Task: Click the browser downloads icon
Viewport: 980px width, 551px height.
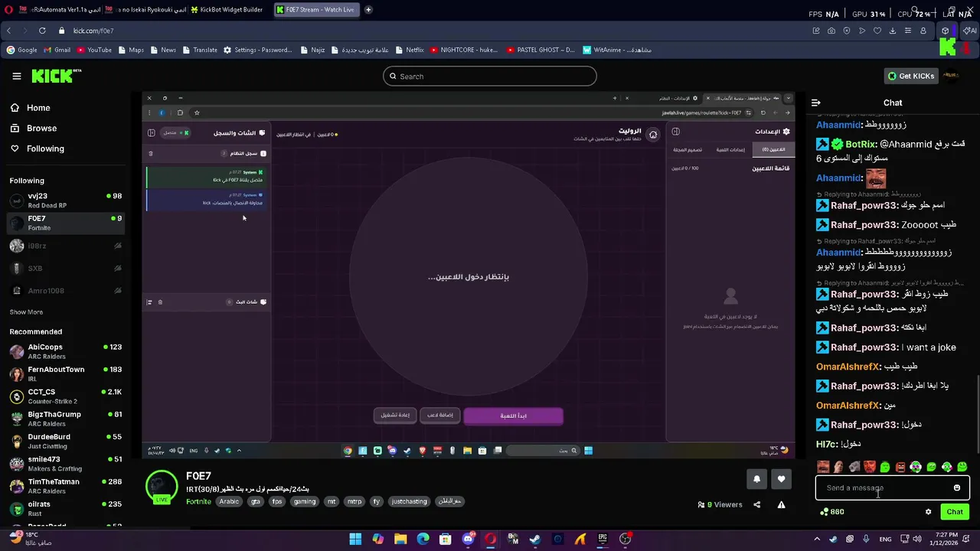Action: point(893,31)
